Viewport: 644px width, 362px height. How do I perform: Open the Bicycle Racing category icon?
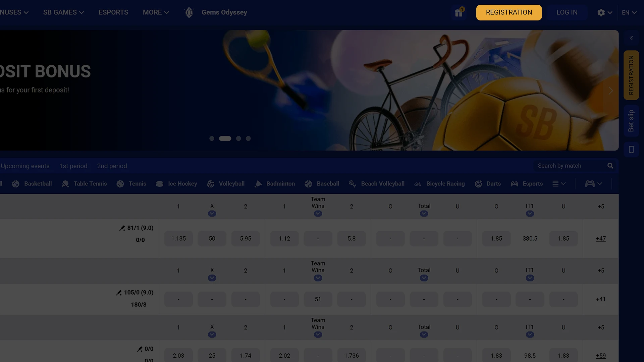point(417,184)
